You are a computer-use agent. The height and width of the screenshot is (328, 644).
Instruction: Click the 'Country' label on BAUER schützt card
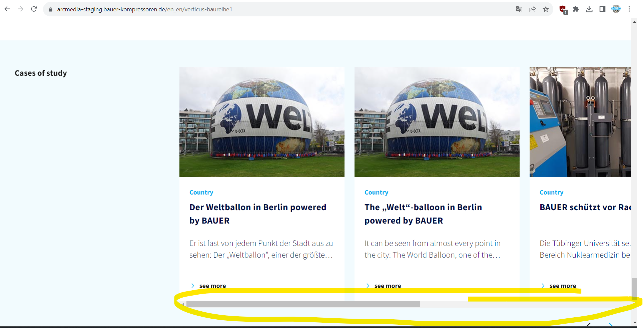[x=551, y=193]
